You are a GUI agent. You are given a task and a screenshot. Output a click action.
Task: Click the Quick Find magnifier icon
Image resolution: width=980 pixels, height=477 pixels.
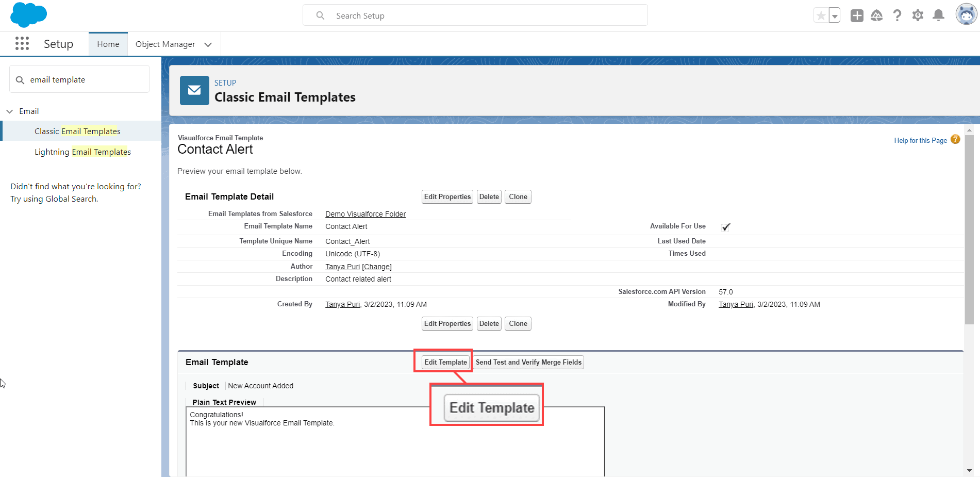[x=20, y=80]
